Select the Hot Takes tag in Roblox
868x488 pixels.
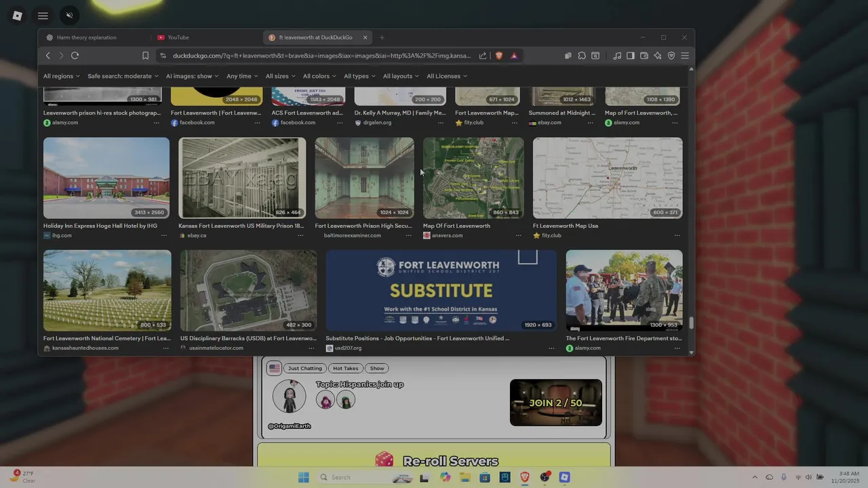[345, 368]
